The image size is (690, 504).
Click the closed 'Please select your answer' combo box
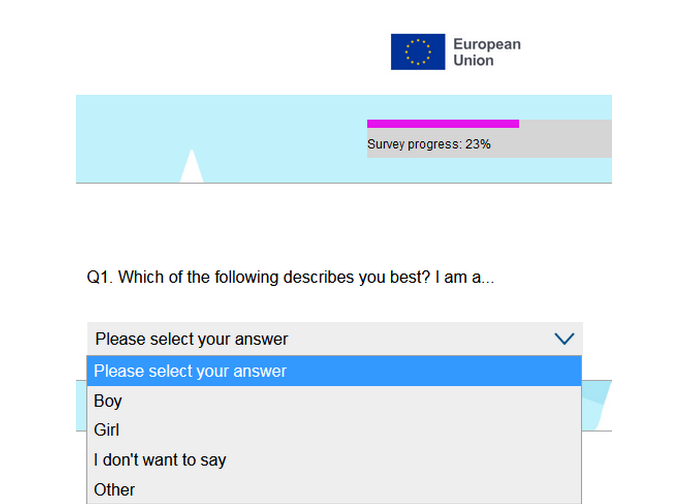(300, 339)
